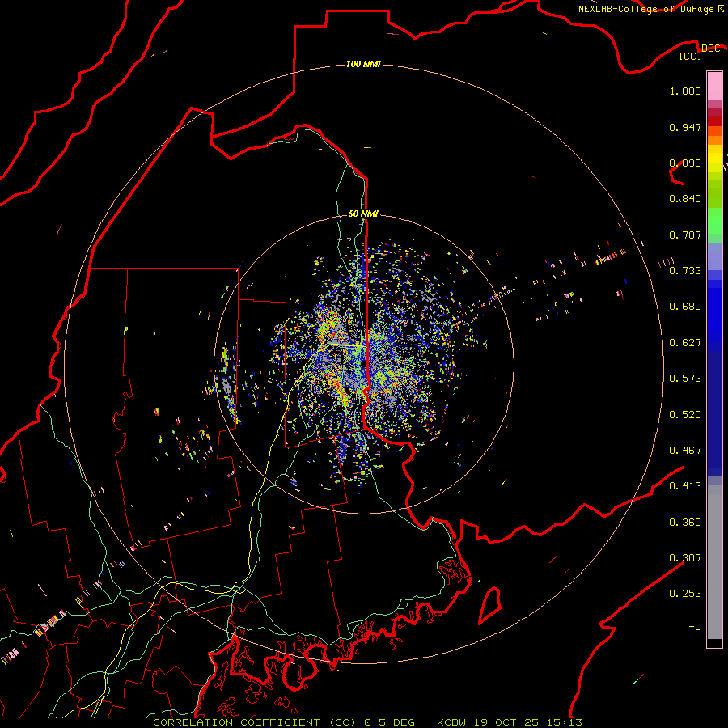Click the pink swatch at top of color bar
Viewport: 728px width, 728px height.
click(714, 87)
